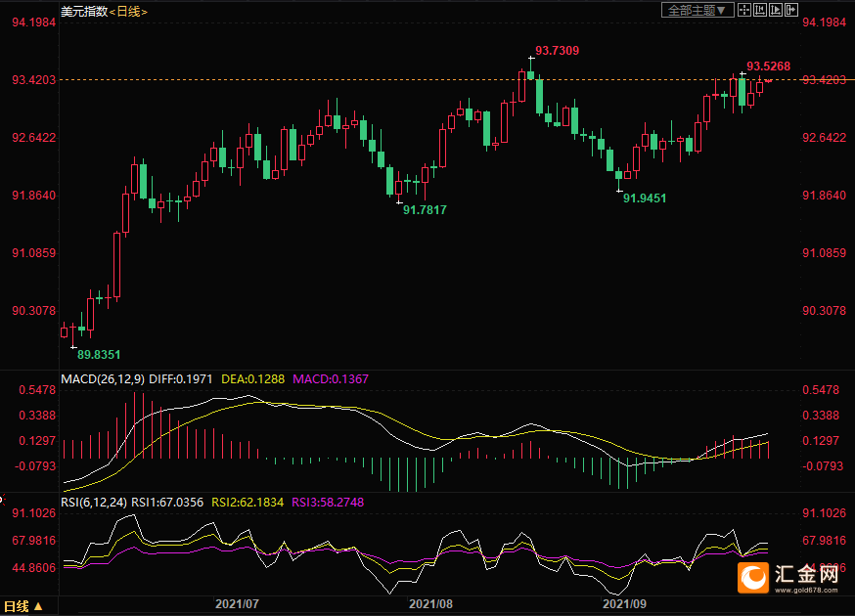Click the left axis 91.8640 price
855x616 pixels.
34,196
